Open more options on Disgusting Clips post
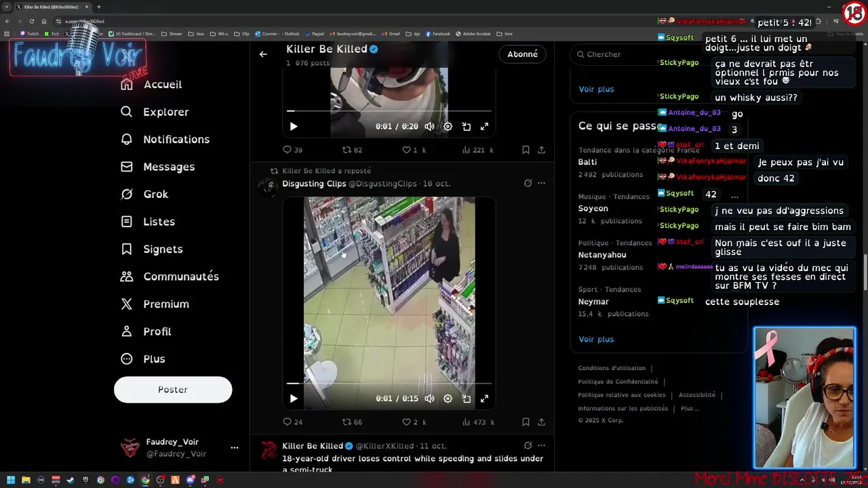 click(541, 183)
